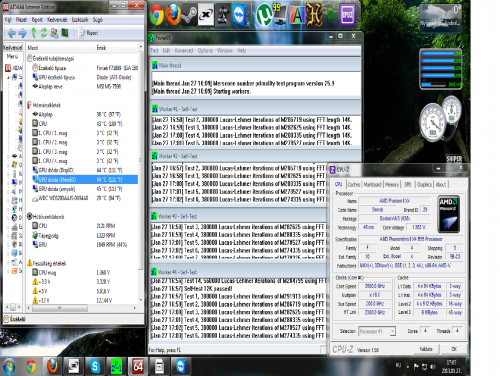500x376 pixels.
Task: Open monitor icon labeled 99 in dock
Action: (x=279, y=15)
